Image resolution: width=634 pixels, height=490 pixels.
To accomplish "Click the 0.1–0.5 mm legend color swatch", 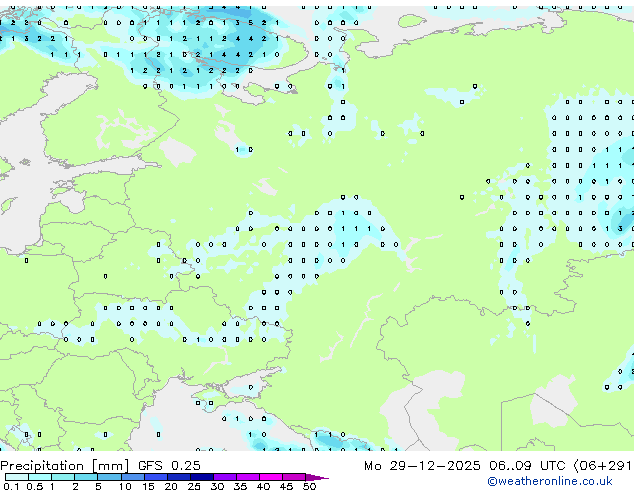I will click(x=17, y=477).
